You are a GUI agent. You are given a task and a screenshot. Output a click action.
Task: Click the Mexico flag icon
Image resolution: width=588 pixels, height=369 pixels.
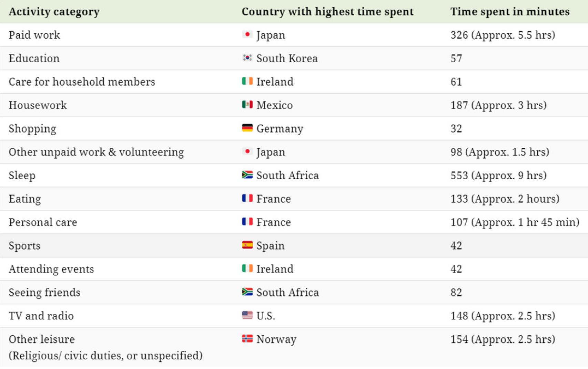pos(247,105)
